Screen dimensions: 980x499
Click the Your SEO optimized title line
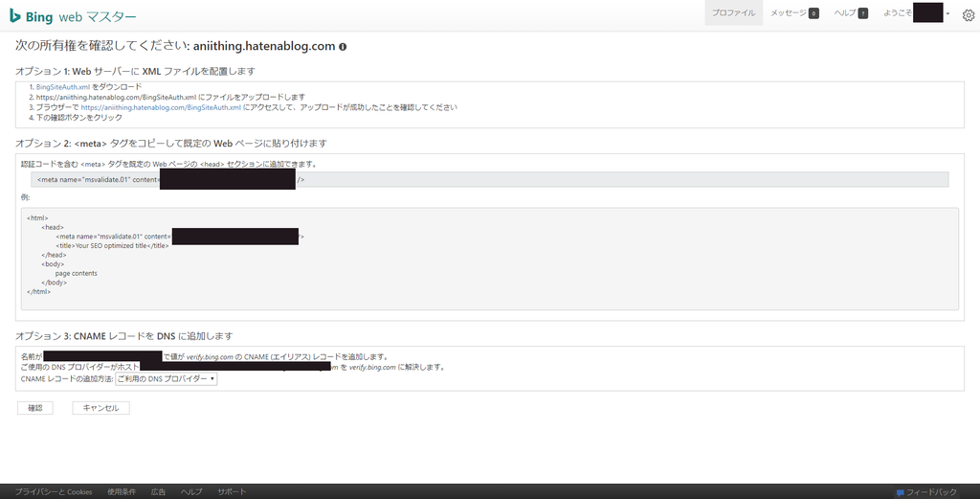[113, 246]
